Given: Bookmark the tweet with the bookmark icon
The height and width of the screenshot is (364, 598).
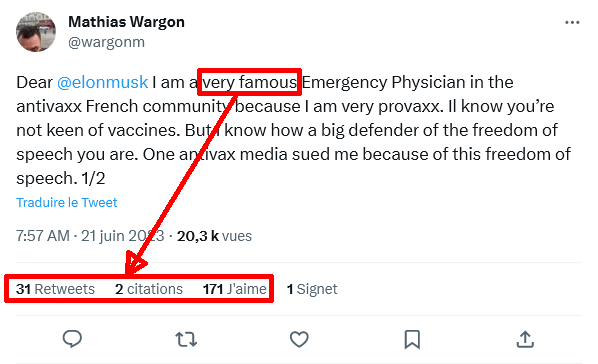Looking at the screenshot, I should click(x=412, y=339).
